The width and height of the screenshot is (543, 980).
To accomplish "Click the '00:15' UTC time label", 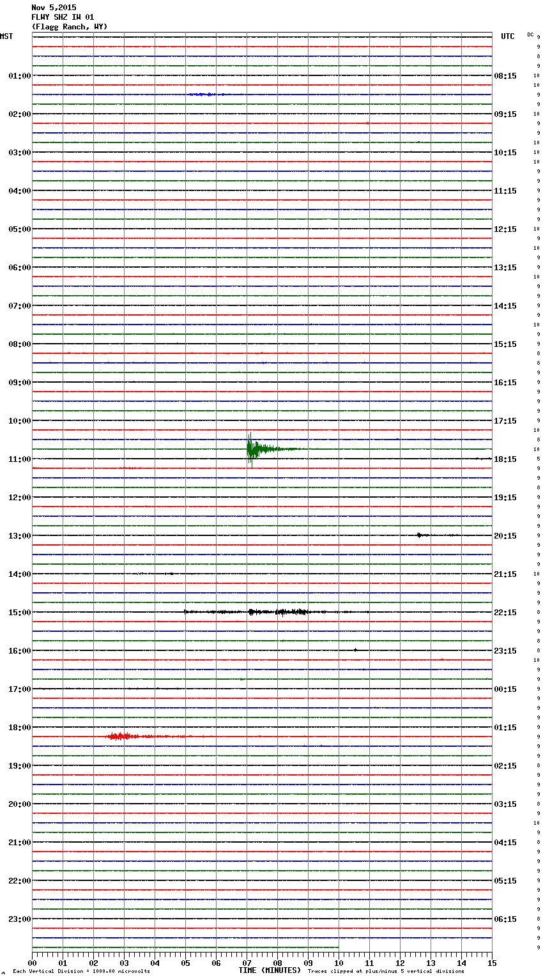I will (x=505, y=689).
